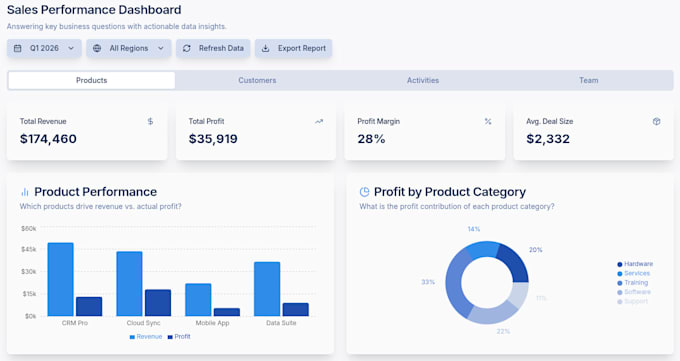Click the $2,332 average deal size value

(x=548, y=139)
